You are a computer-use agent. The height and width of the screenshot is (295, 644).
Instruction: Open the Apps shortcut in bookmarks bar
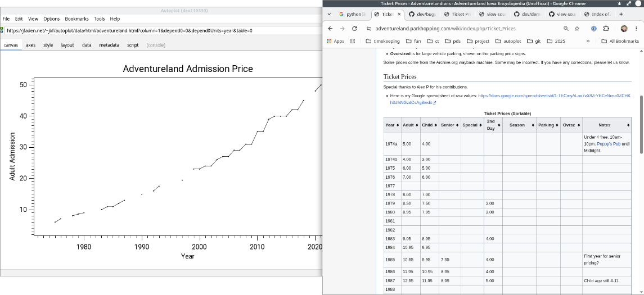click(x=335, y=41)
